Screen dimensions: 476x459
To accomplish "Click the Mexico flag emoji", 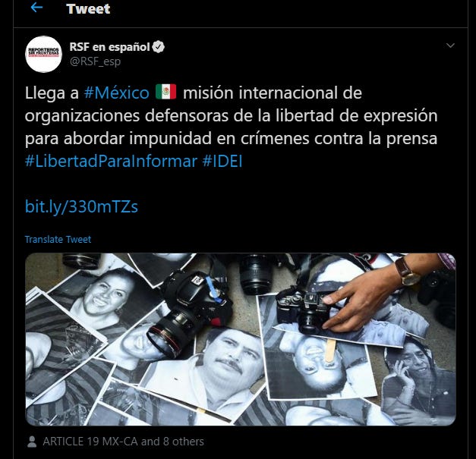I will pos(165,92).
